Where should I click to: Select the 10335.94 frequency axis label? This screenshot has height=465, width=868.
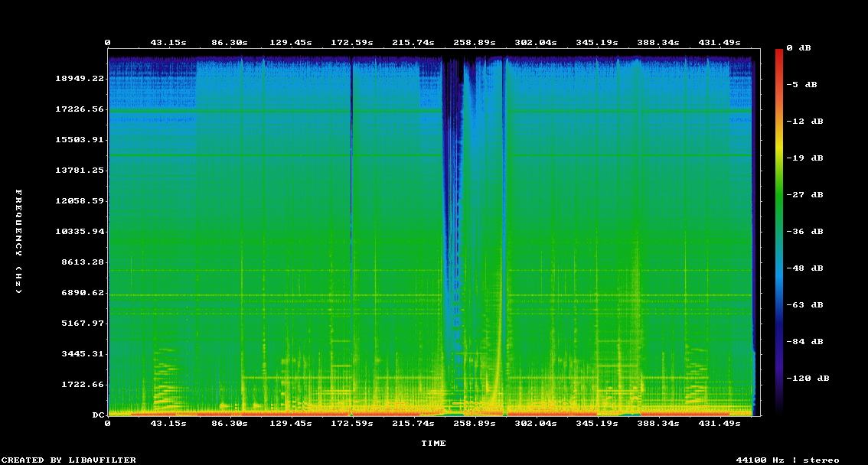pos(80,231)
